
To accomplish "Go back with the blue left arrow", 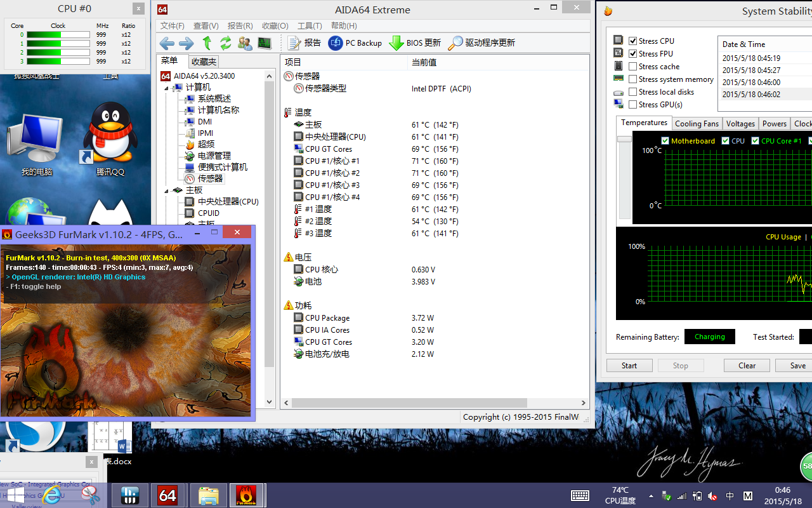I will pyautogui.click(x=167, y=43).
